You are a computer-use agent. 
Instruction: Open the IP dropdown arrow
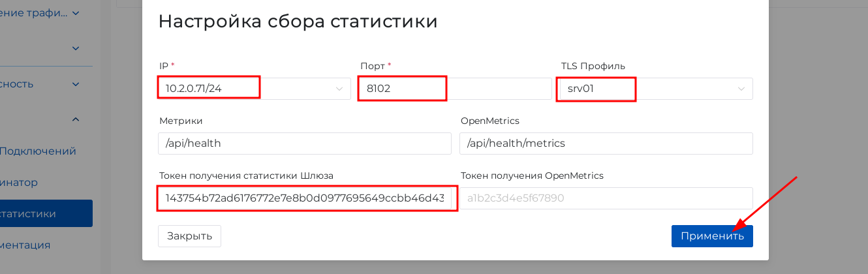click(339, 89)
